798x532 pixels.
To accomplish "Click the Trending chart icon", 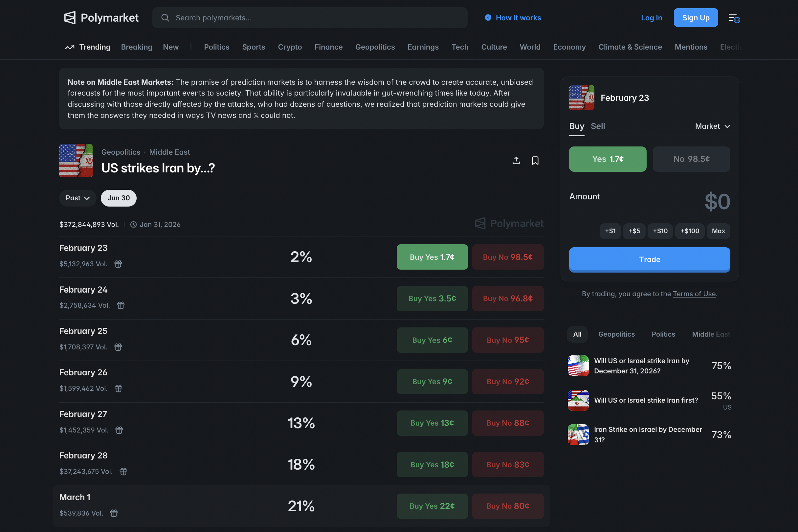I will [x=70, y=47].
